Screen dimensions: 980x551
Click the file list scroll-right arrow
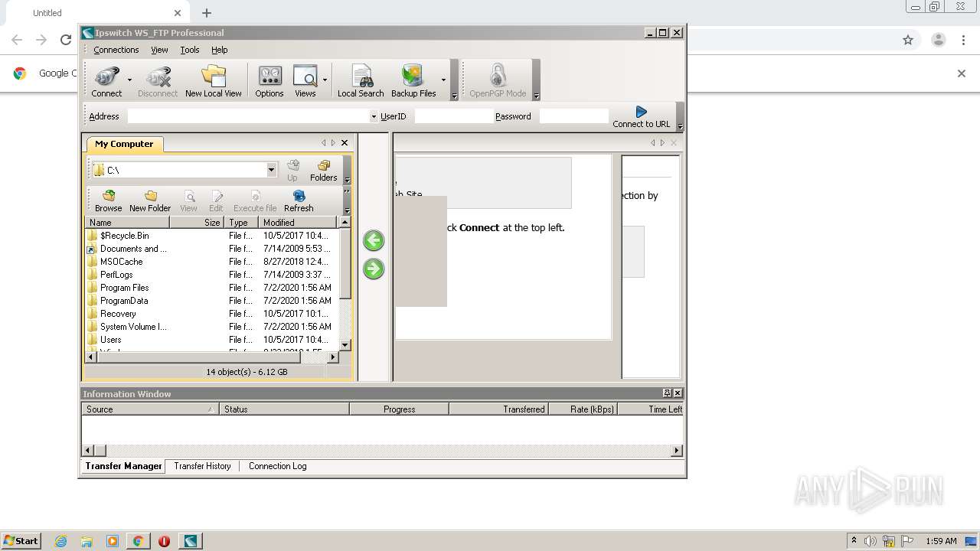332,357
